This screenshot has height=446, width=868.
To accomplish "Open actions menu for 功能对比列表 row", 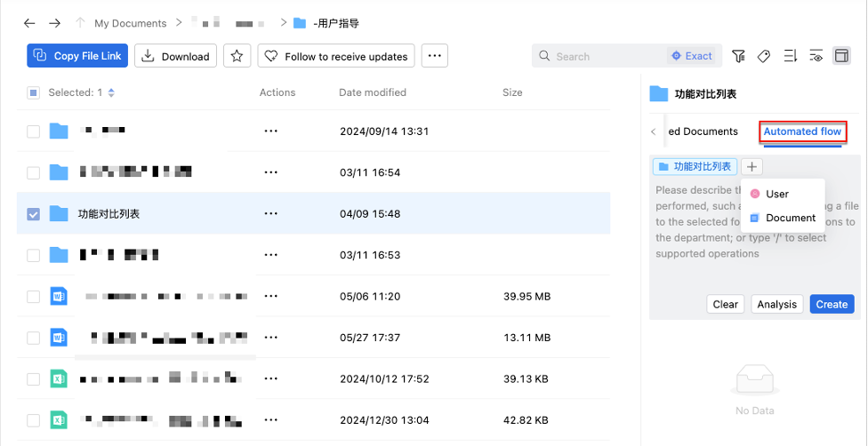I will click(x=270, y=214).
